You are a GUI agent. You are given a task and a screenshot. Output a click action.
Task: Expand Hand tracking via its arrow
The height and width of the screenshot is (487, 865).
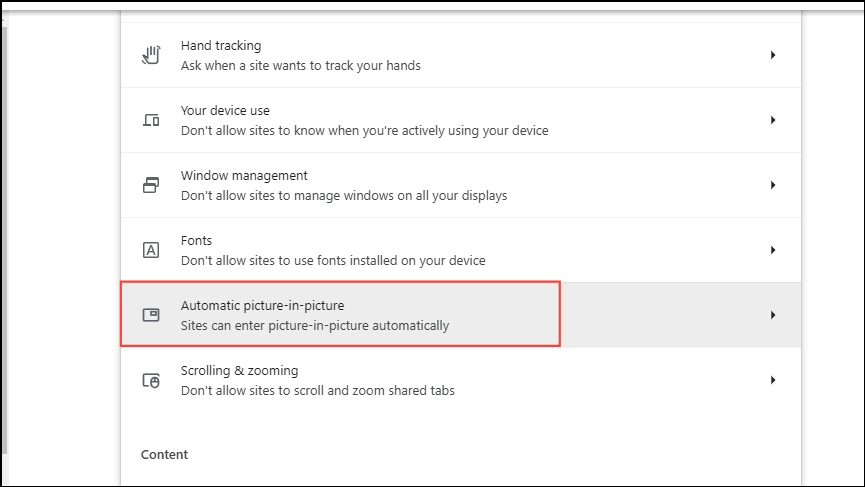pos(773,55)
